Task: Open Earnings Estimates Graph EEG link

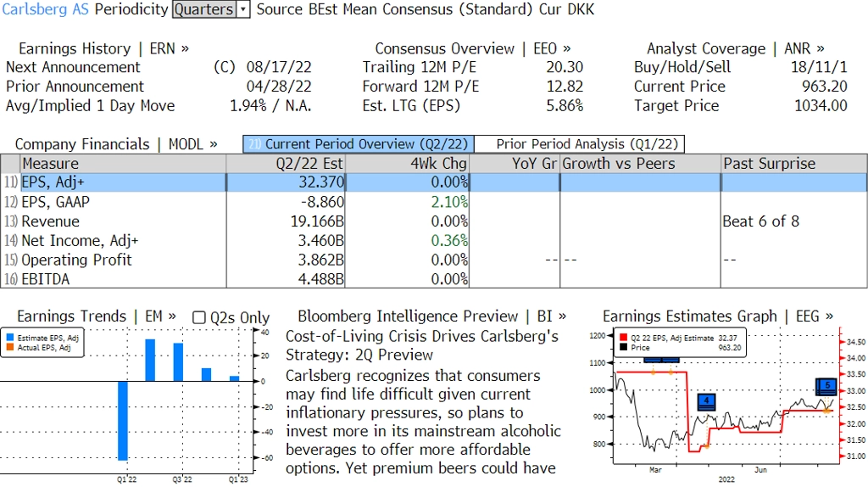Action: pos(717,316)
